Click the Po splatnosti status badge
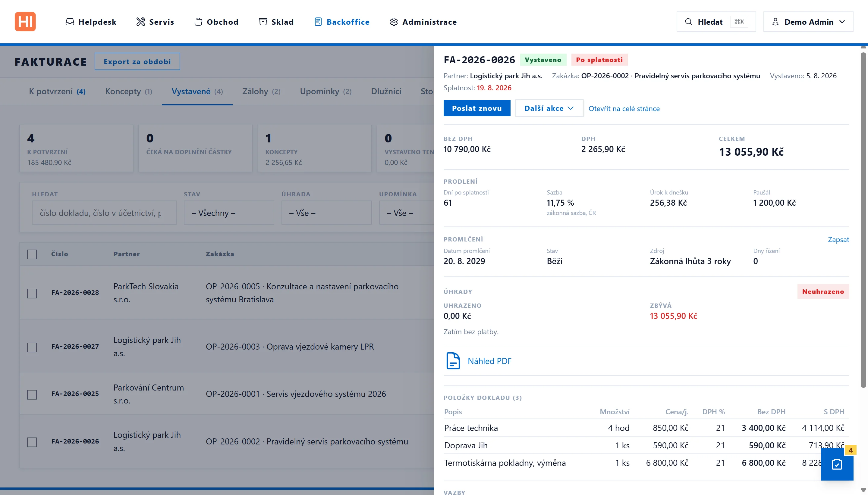This screenshot has height=495, width=868. pyautogui.click(x=599, y=60)
